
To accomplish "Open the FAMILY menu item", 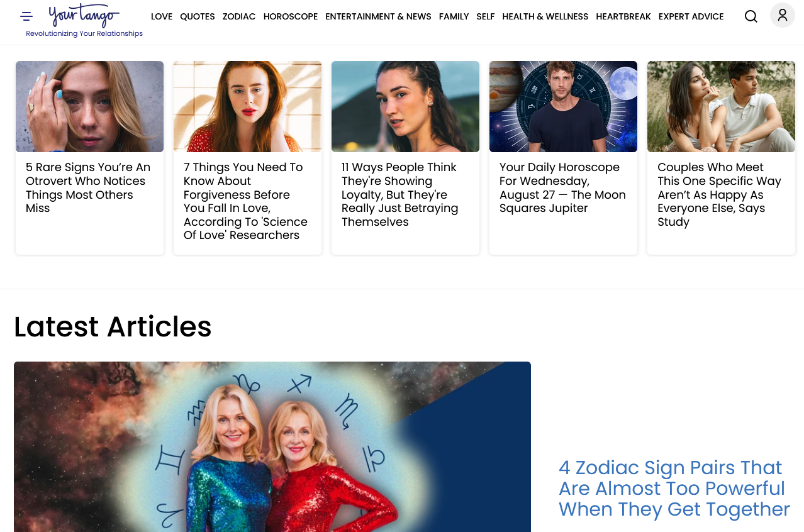I will (454, 16).
